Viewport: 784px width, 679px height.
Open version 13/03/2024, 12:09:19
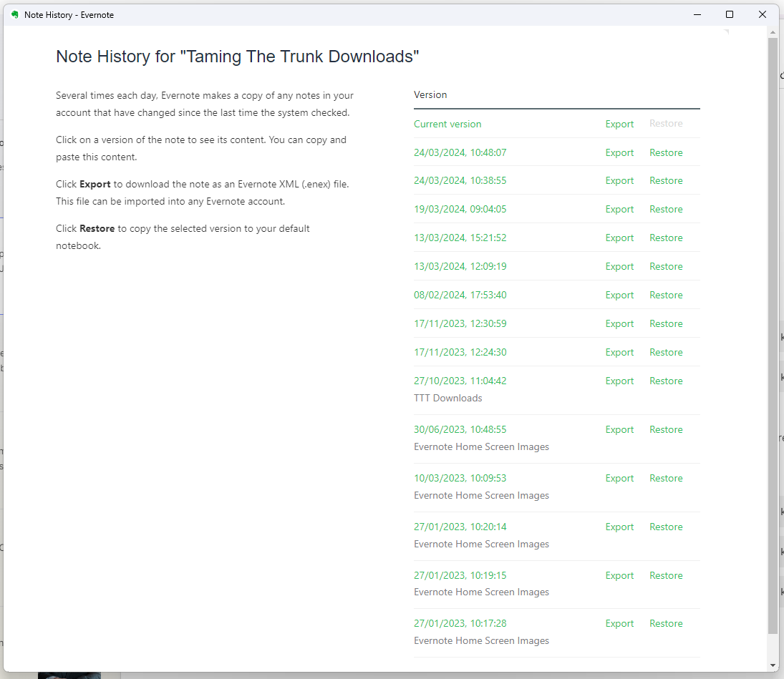click(x=460, y=266)
